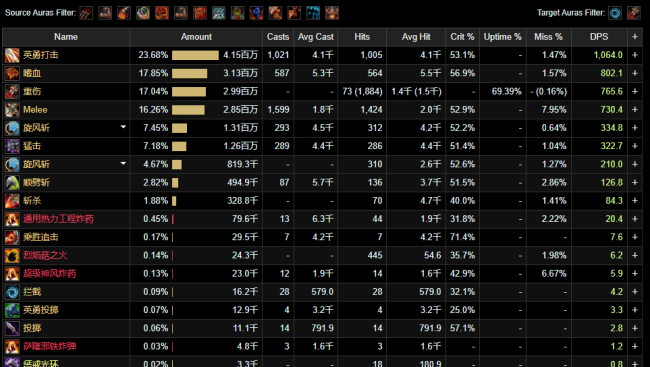
Task: Click amount bar in 英勇打击 row
Action: point(195,55)
